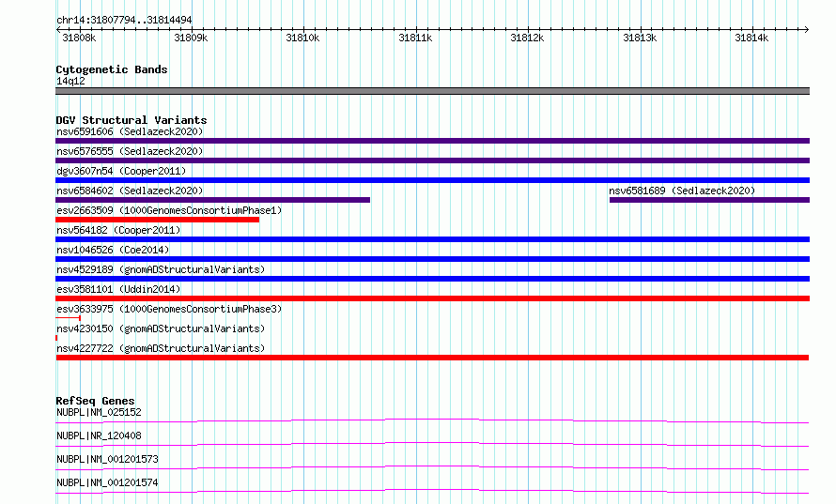Select nsv4227722 (gnomADStructuralVariants) label
The image size is (836, 504).
coord(161,348)
